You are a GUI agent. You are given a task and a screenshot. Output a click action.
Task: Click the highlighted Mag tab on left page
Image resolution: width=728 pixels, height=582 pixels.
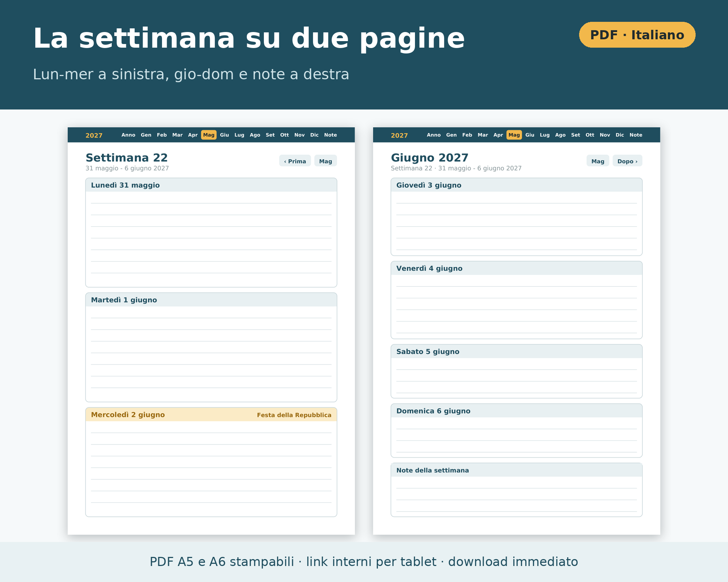click(x=209, y=135)
